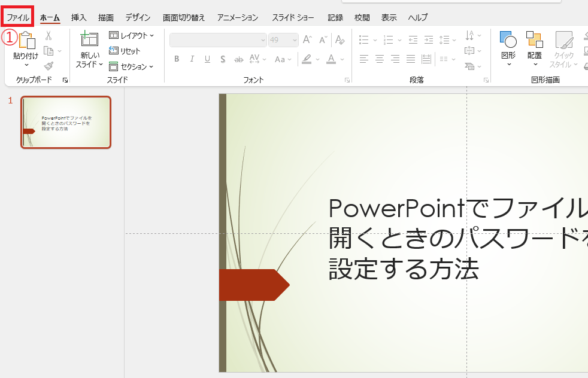Click the Copy icon
Viewport: 588px width, 378px height.
tap(49, 51)
